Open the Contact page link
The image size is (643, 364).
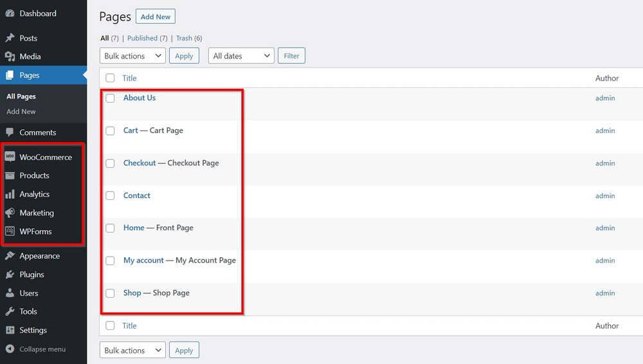[x=136, y=196]
